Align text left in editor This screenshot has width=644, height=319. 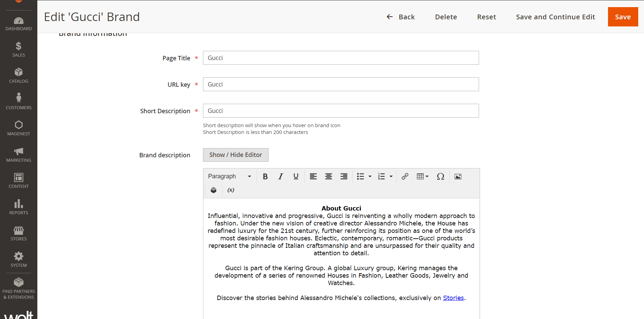[313, 176]
